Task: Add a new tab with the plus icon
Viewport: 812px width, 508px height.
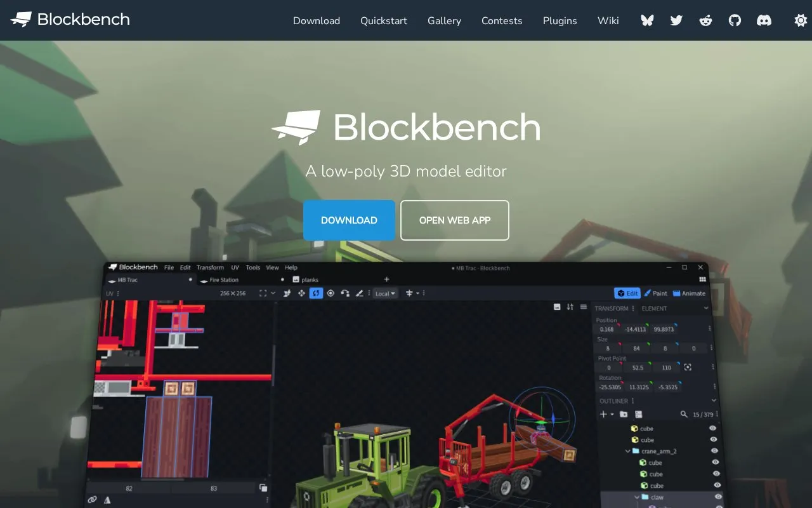Action: tap(386, 279)
